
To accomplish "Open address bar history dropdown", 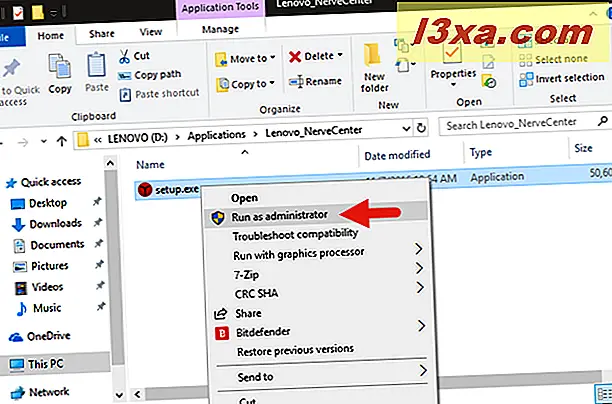I will pyautogui.click(x=406, y=128).
